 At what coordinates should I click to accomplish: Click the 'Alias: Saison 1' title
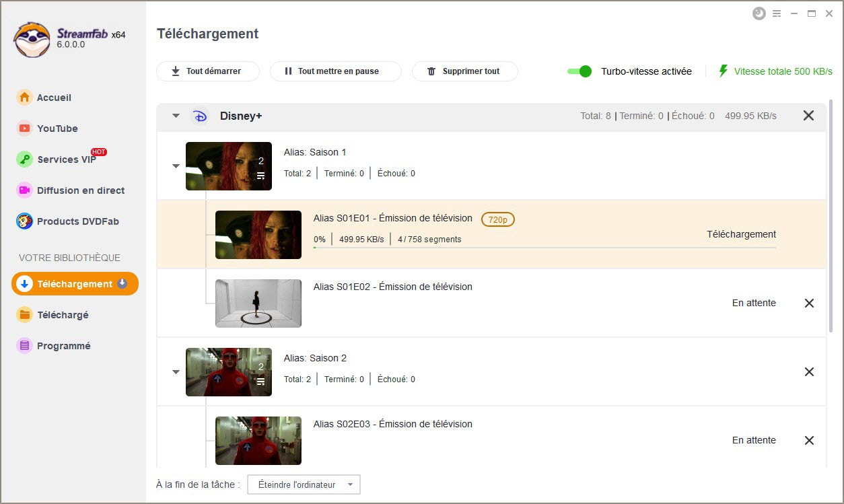(x=315, y=152)
